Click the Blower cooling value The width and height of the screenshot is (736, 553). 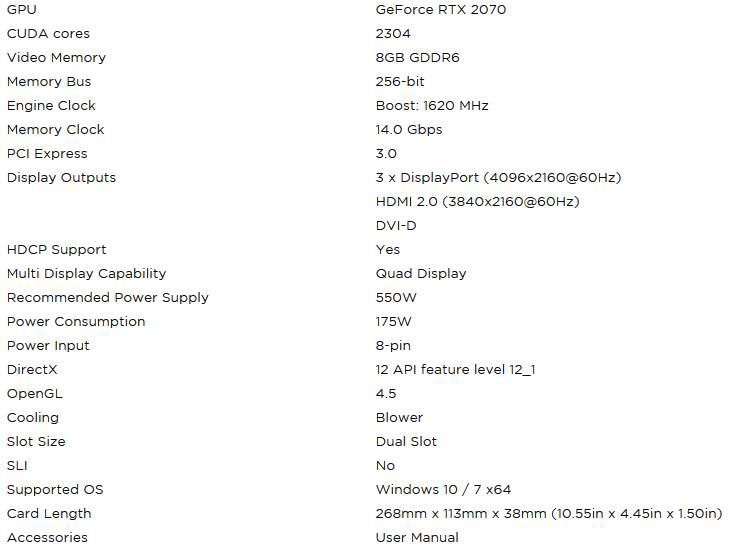[399, 418]
